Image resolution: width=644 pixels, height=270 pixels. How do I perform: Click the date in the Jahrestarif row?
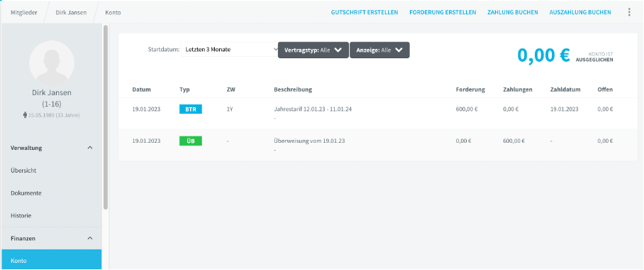tap(146, 109)
